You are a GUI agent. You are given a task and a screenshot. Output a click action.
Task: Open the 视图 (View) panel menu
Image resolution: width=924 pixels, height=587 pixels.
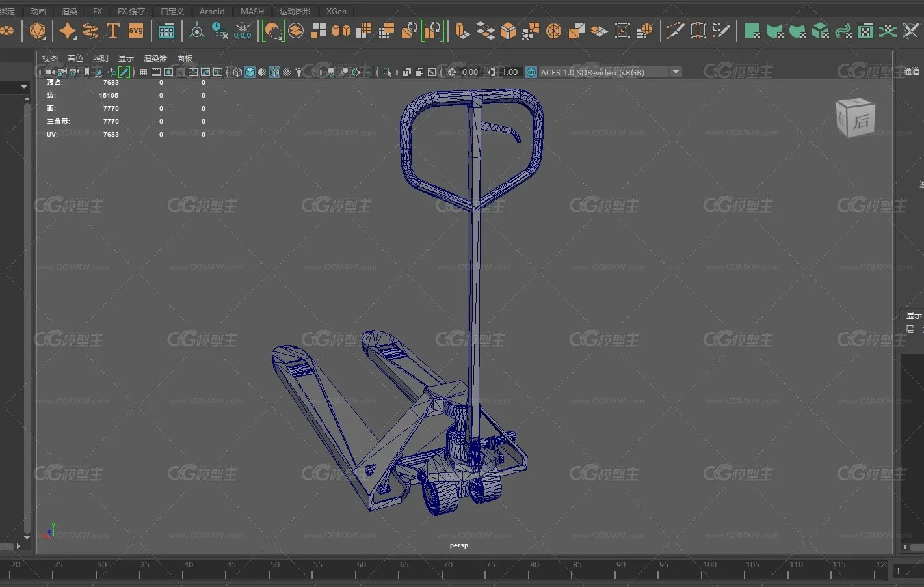[50, 58]
